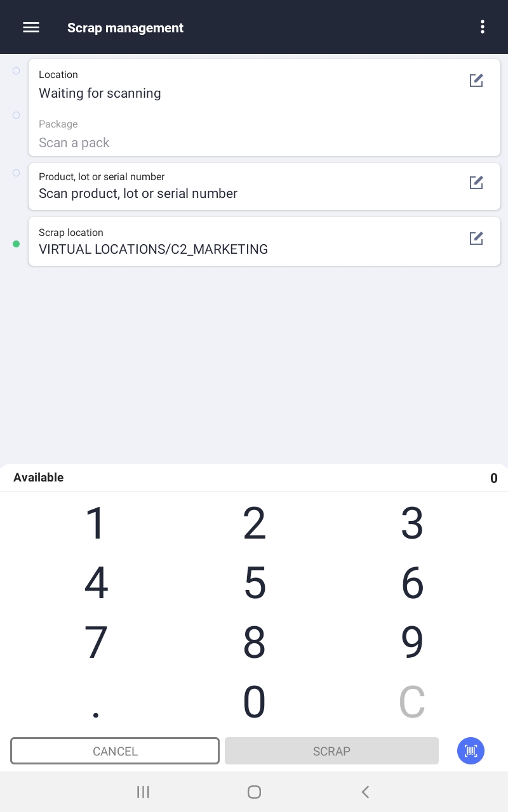Edit the Location field via pencil icon

[476, 81]
